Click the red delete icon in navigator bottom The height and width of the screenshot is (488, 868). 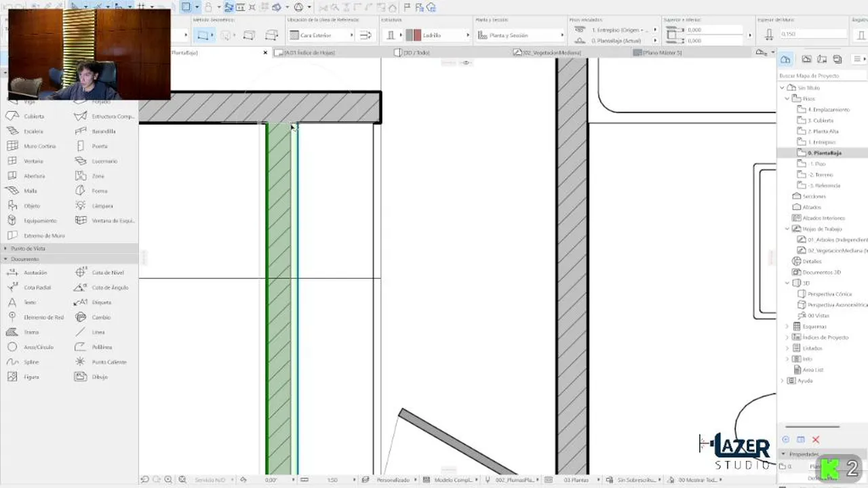tap(816, 440)
